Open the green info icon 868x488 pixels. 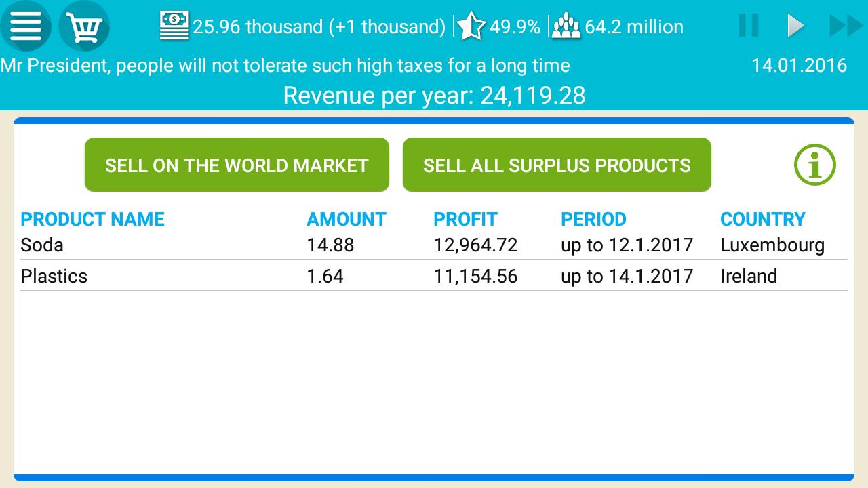[x=814, y=165]
